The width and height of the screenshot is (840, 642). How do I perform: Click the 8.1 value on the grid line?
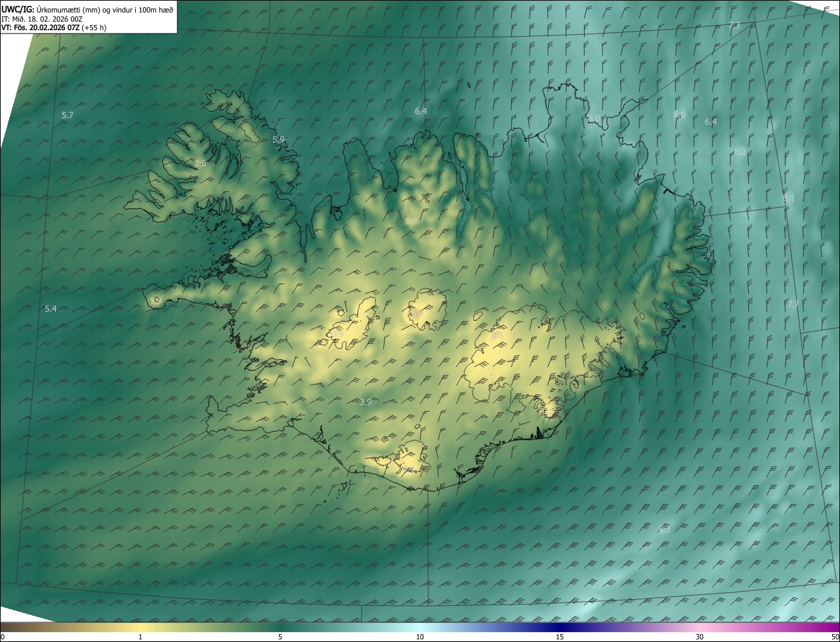coord(789,198)
